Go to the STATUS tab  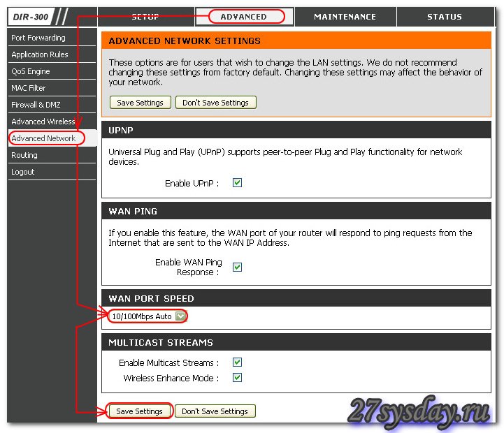point(445,17)
